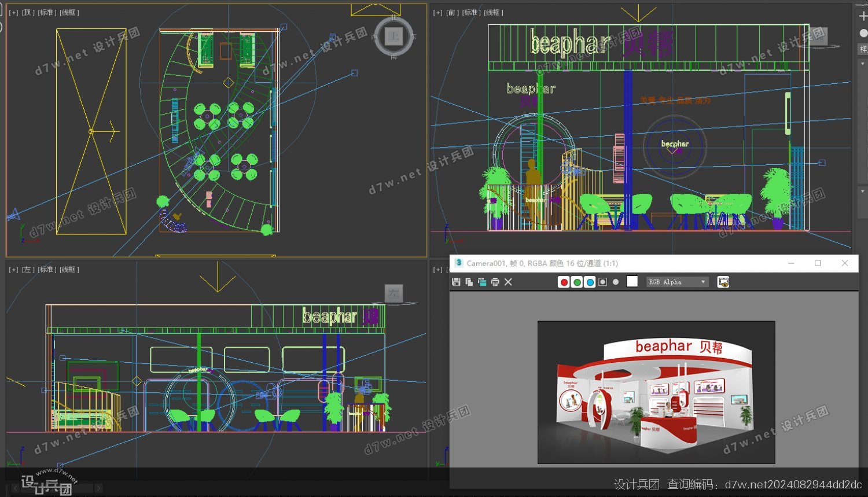Open left viewport [+] general menu

pyautogui.click(x=13, y=270)
